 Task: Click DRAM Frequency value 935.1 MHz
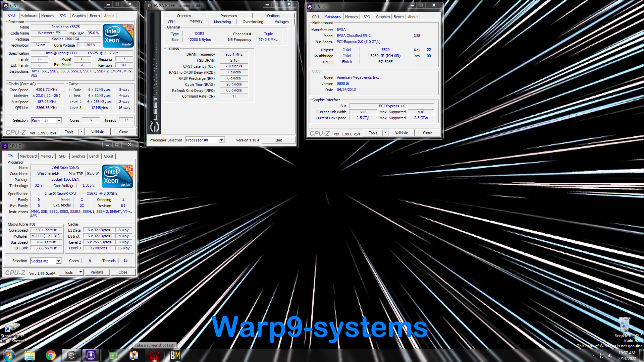click(234, 54)
